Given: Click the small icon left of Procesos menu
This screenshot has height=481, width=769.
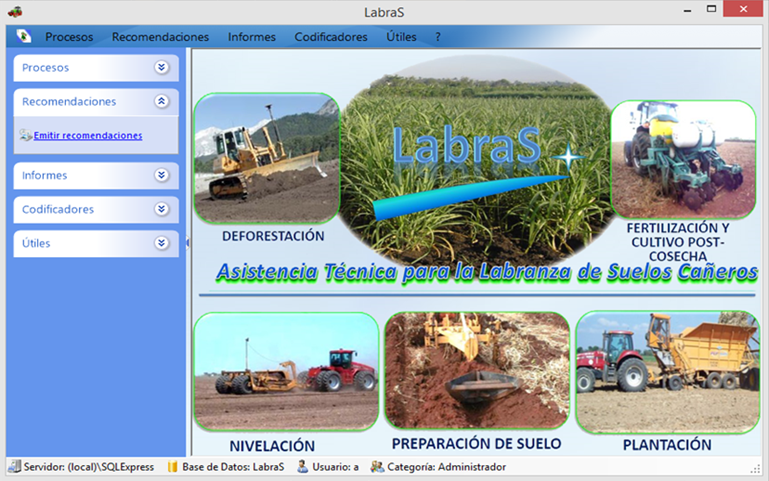Looking at the screenshot, I should [24, 37].
